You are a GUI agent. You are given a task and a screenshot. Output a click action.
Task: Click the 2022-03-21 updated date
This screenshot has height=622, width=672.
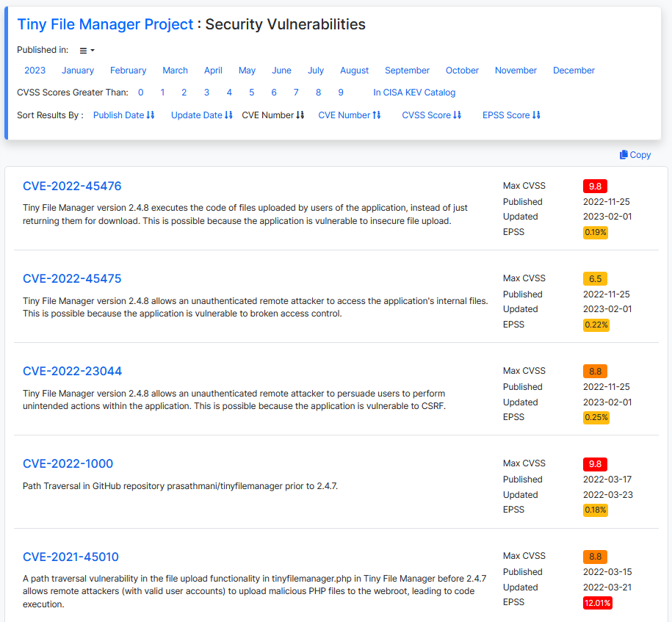point(607,587)
